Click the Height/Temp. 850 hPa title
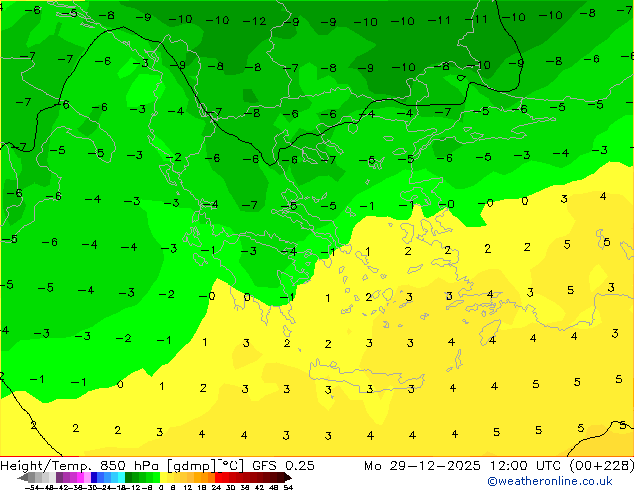This screenshot has width=634, height=490. coord(82,466)
